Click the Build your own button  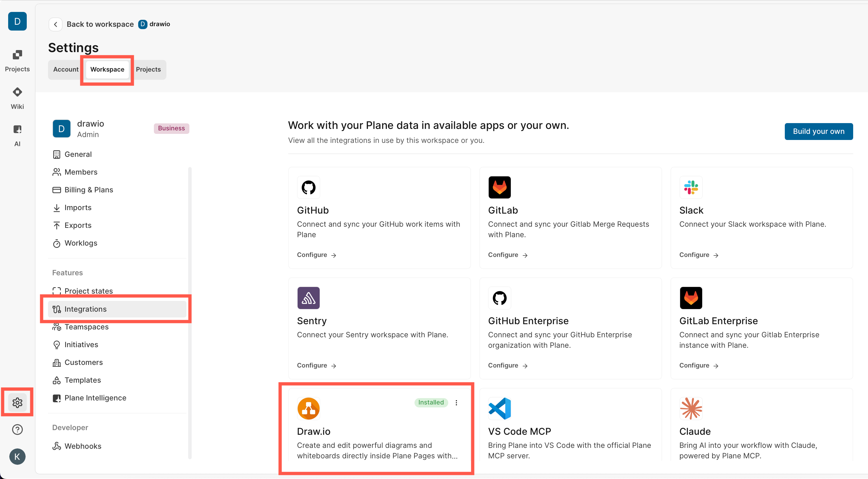[819, 131]
